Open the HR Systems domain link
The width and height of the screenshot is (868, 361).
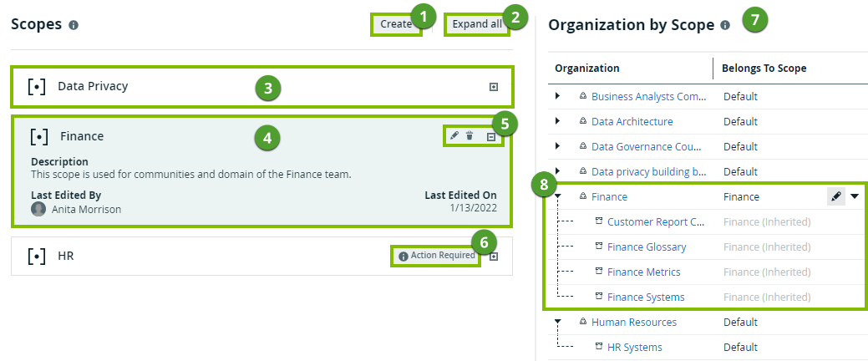[634, 347]
